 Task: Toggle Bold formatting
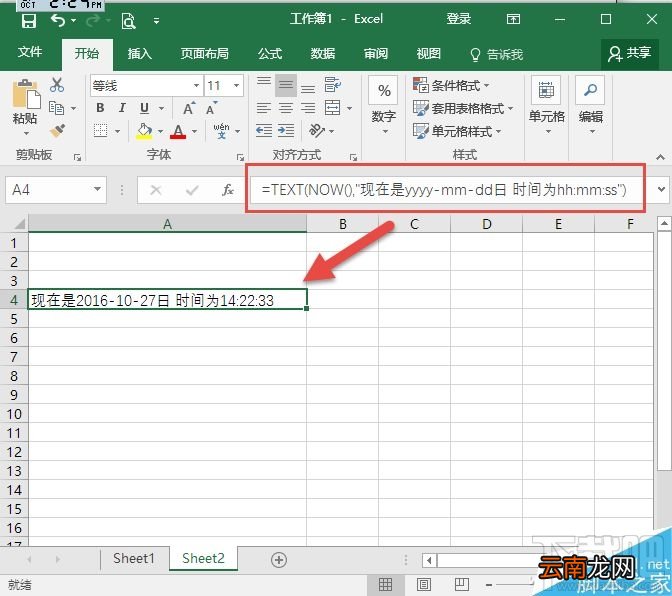click(100, 108)
